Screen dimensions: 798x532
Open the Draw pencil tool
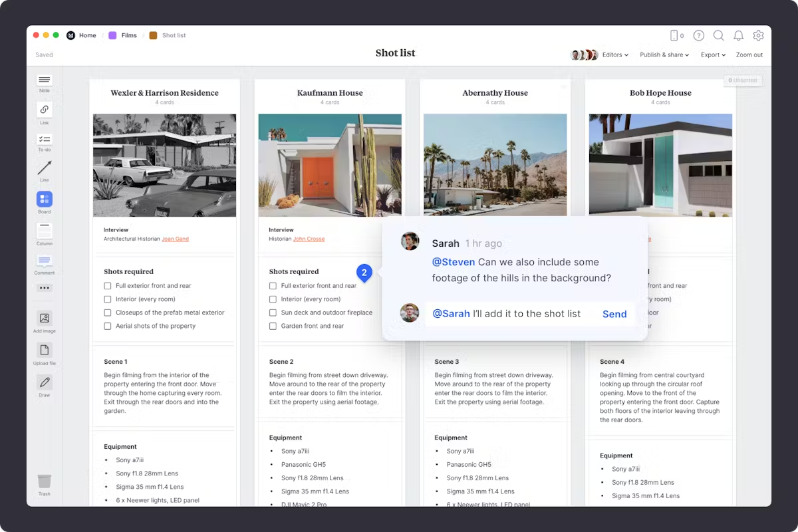click(44, 382)
